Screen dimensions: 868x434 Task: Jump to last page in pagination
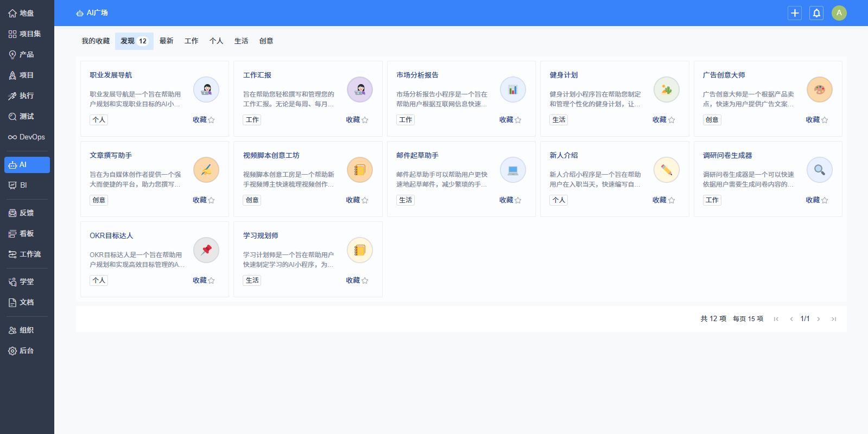[834, 319]
